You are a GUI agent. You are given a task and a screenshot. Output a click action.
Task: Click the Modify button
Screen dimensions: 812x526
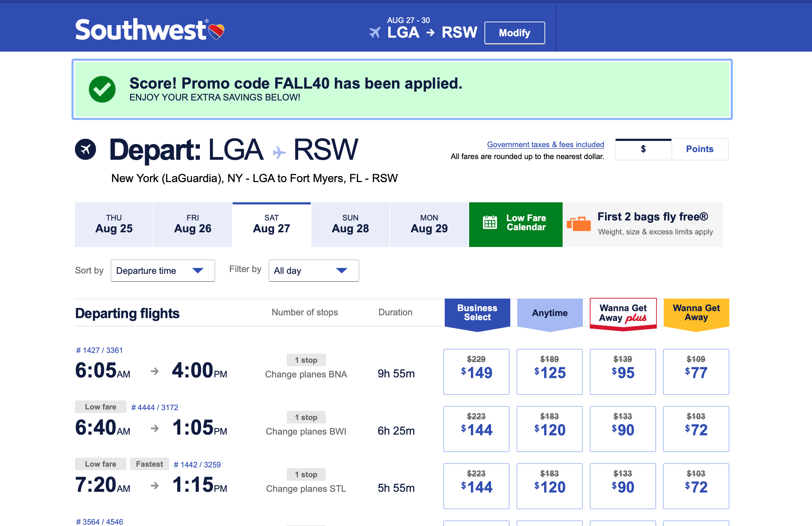[x=515, y=33]
